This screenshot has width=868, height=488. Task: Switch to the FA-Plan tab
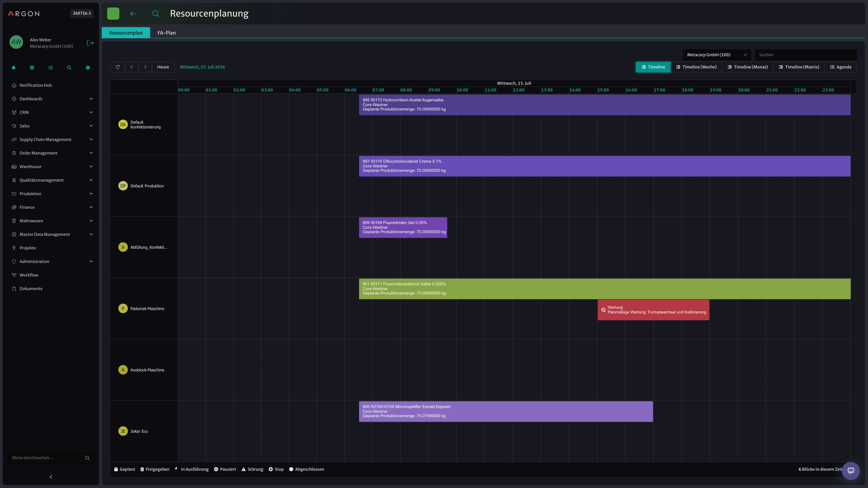[x=166, y=33]
